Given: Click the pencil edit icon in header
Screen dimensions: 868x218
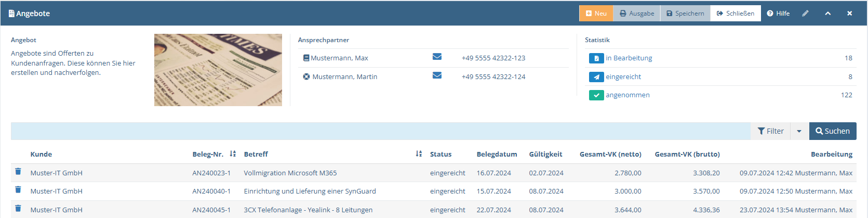Looking at the screenshot, I should click(x=805, y=14).
